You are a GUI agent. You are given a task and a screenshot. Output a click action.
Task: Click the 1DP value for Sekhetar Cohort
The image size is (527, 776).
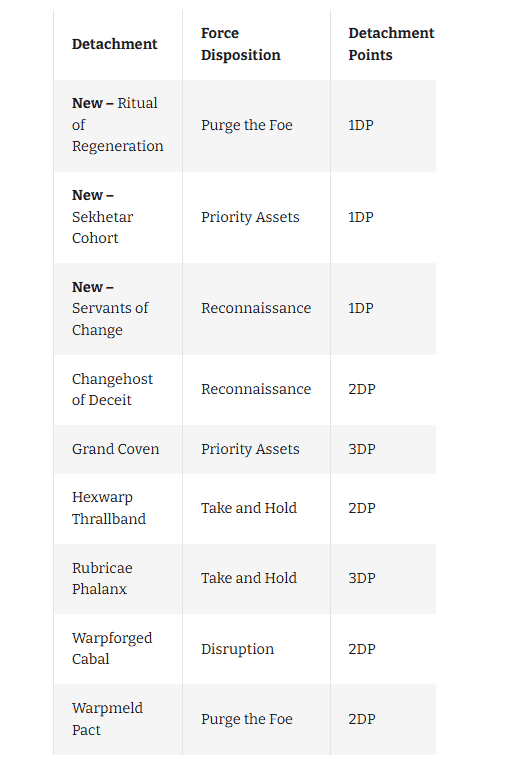(361, 217)
